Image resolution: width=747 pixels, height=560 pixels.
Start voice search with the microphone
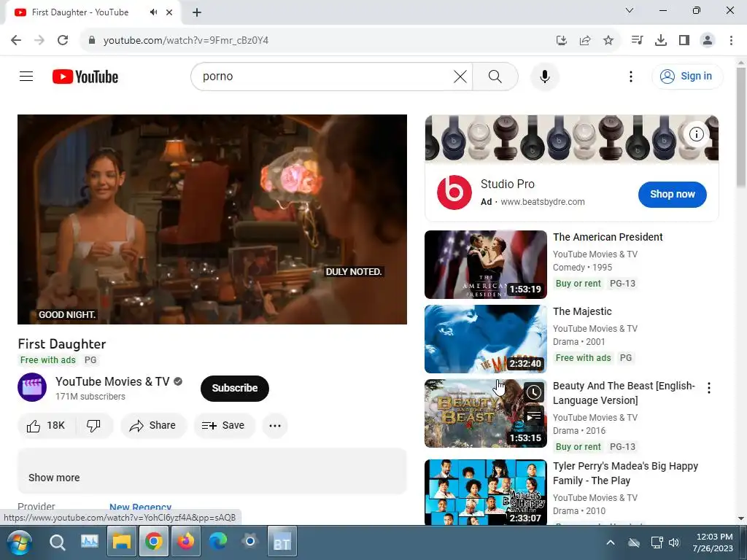(544, 76)
